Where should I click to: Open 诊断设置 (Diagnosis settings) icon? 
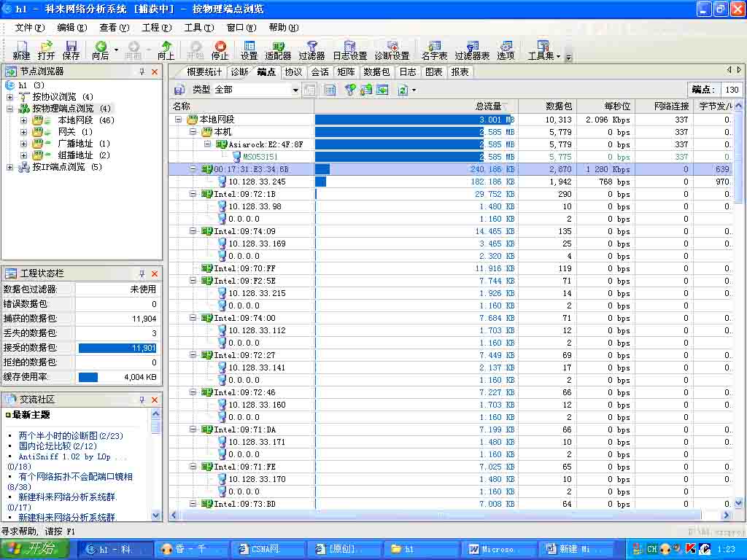click(392, 50)
